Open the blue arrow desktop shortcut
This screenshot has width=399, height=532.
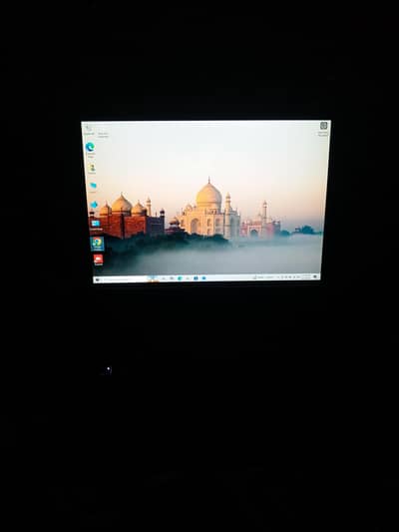tap(94, 205)
